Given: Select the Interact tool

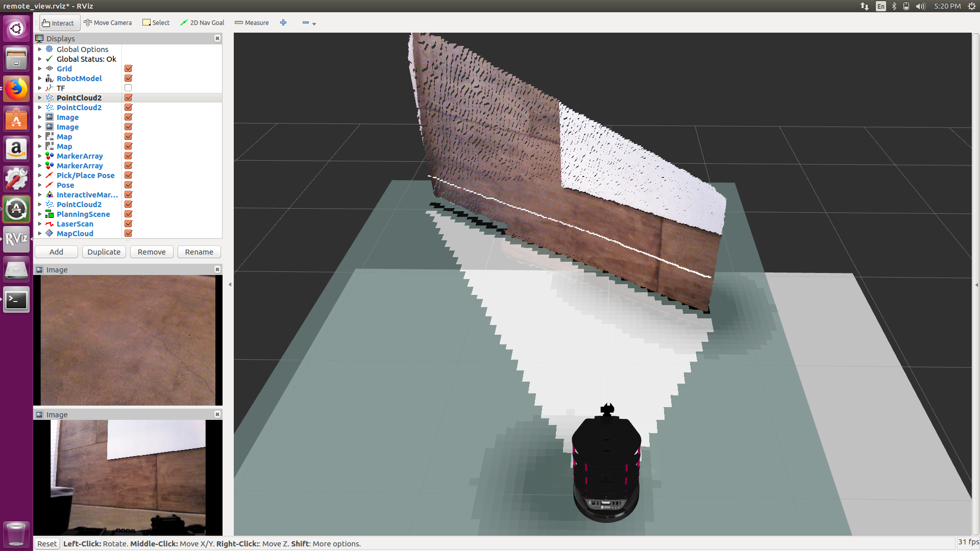Looking at the screenshot, I should [58, 23].
